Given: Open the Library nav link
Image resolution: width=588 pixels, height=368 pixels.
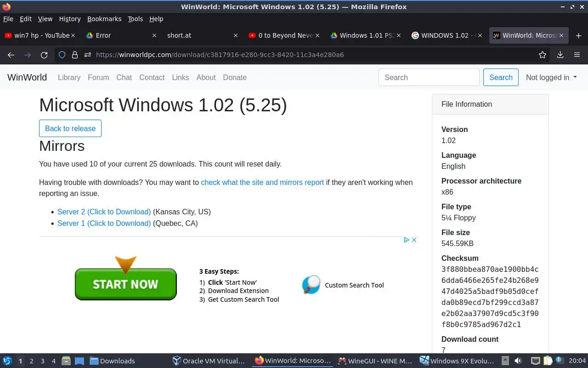Looking at the screenshot, I should coord(69,77).
